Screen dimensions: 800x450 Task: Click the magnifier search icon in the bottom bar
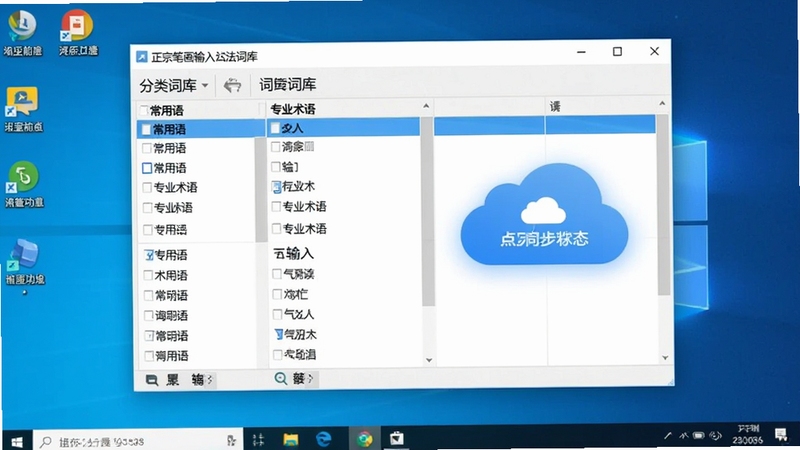281,379
